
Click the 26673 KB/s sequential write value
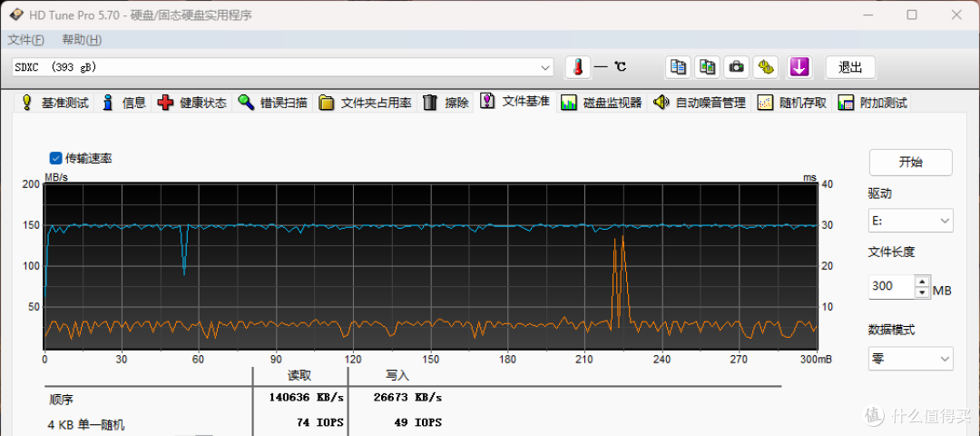coord(407,397)
